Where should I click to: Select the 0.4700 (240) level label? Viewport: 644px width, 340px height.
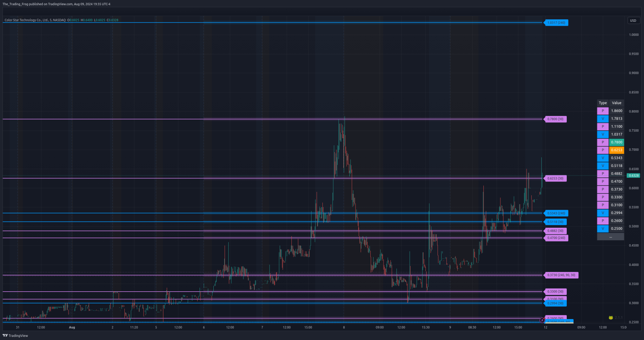[556, 238]
